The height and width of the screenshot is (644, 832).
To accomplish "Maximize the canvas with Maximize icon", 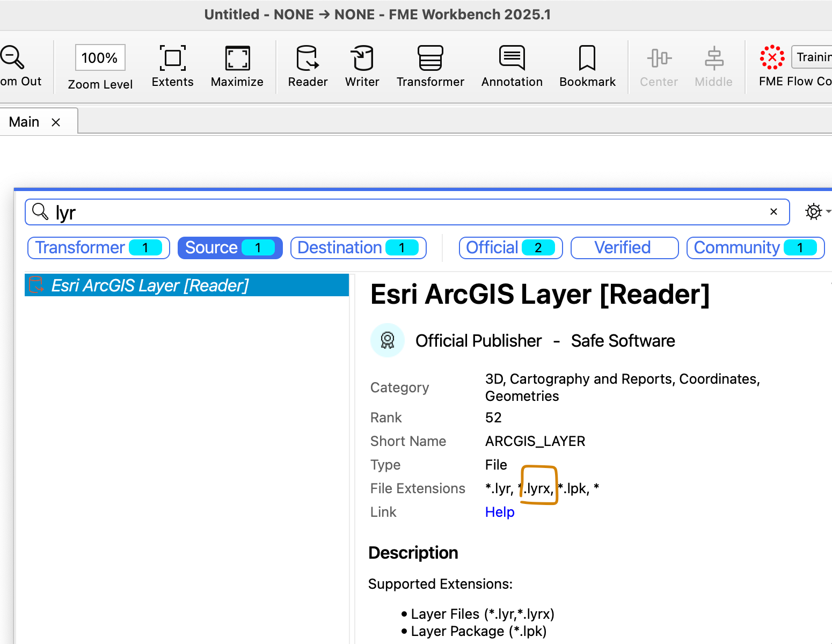I will (237, 58).
